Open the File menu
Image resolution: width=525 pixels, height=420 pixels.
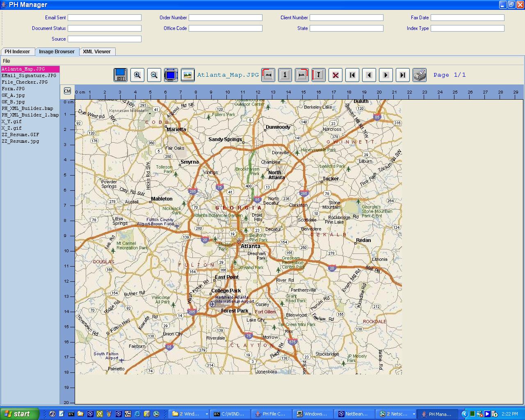(x=7, y=61)
